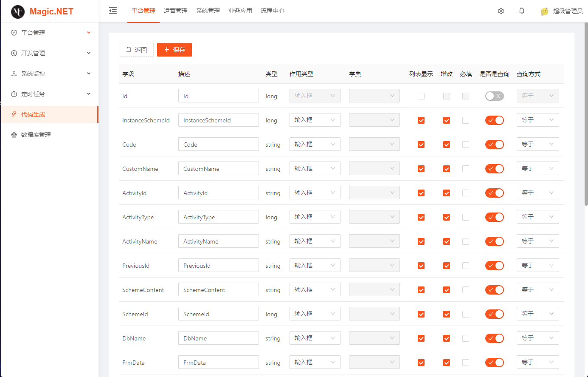Open settings via the gear icon
The image size is (588, 377).
point(501,11)
